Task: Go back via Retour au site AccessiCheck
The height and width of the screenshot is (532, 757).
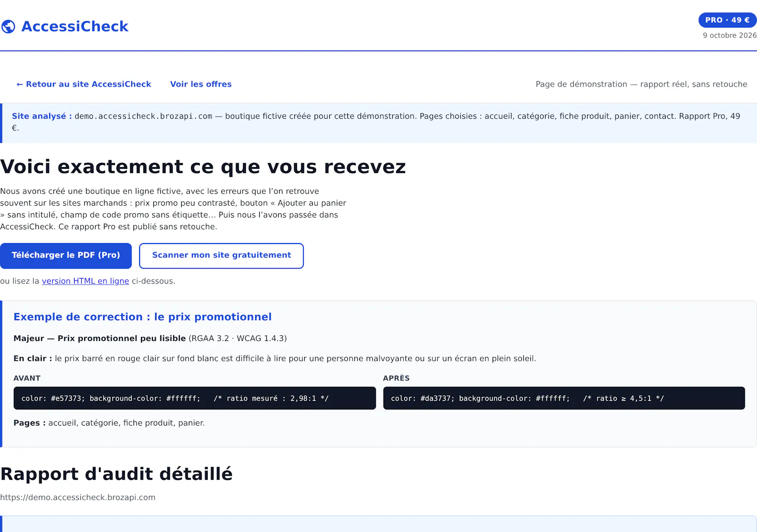Action: [x=84, y=84]
